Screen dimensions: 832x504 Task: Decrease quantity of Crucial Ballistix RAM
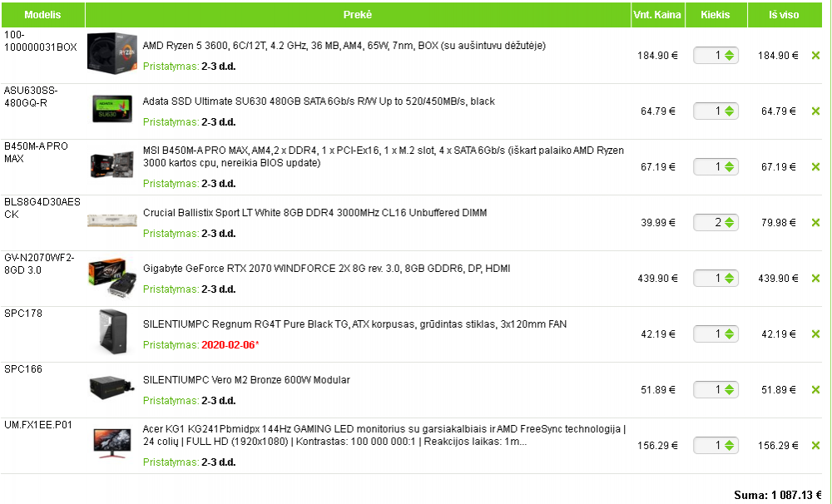730,226
